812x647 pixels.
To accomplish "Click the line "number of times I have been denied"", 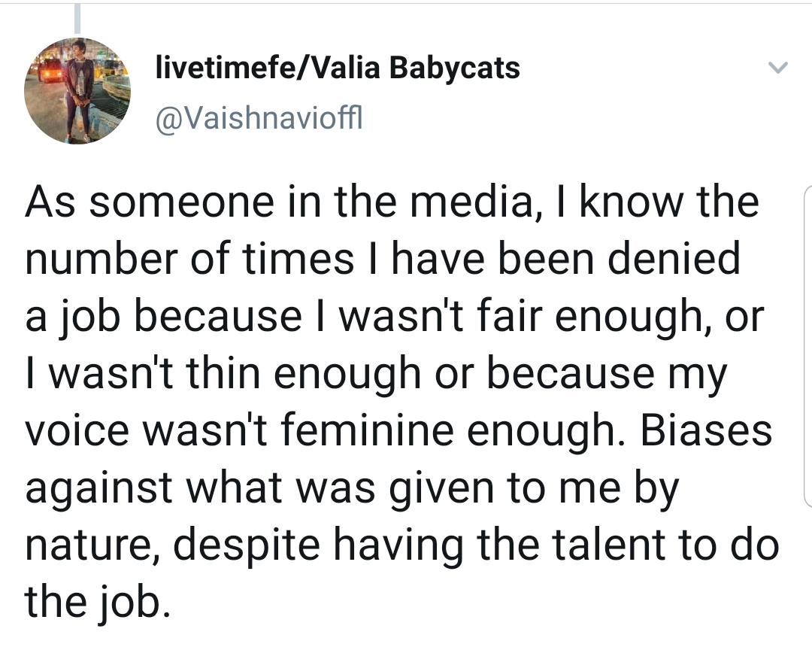I will point(382,259).
